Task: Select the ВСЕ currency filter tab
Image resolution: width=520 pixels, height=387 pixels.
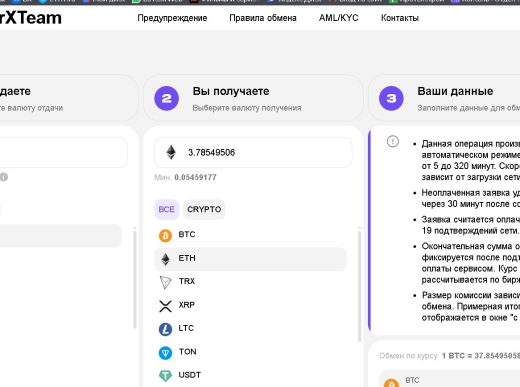Action: coord(166,209)
